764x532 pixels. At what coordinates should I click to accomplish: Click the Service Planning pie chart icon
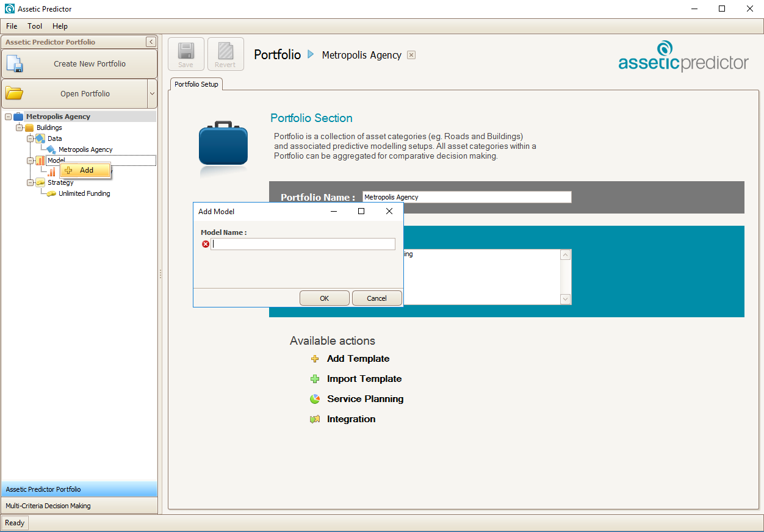(315, 399)
